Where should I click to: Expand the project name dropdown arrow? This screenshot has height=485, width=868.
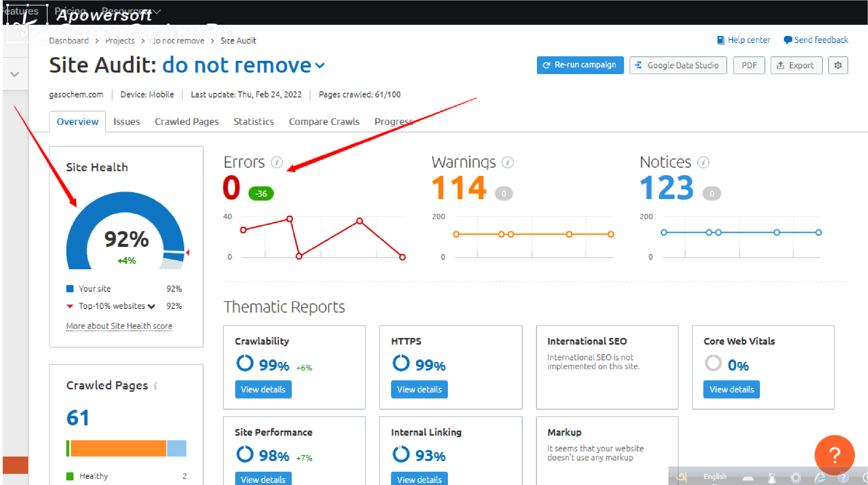(320, 65)
